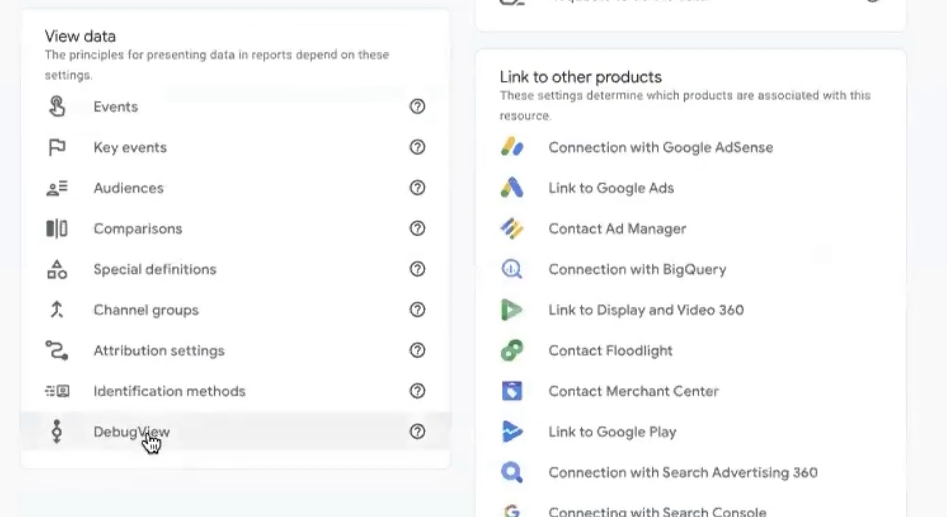The image size is (947, 517).
Task: Open help for Identification methods
Action: coord(417,391)
